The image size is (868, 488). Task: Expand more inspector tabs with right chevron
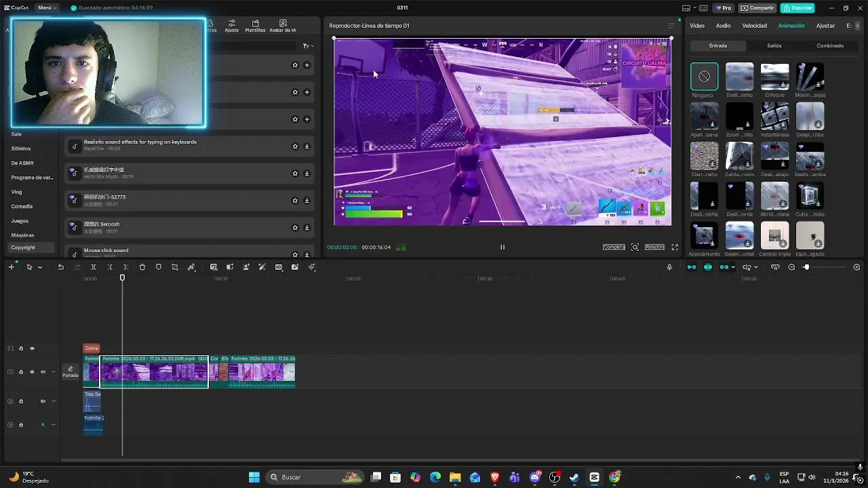pos(858,26)
